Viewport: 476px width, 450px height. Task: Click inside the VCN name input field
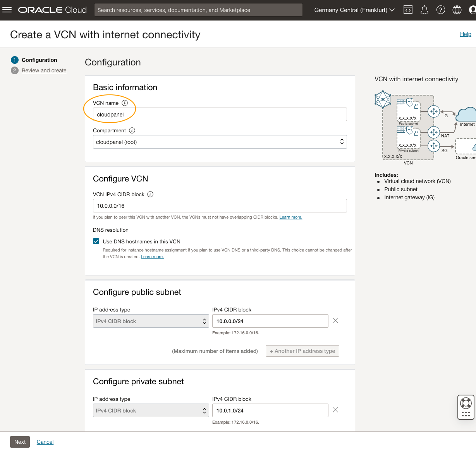[x=220, y=114]
